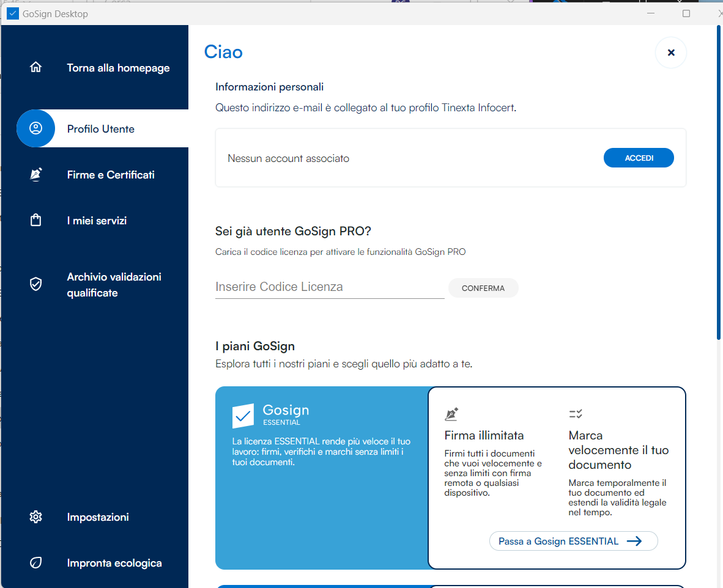Viewport: 723px width, 588px height.
Task: Click the Archivio validazioni shield icon
Action: (x=35, y=284)
